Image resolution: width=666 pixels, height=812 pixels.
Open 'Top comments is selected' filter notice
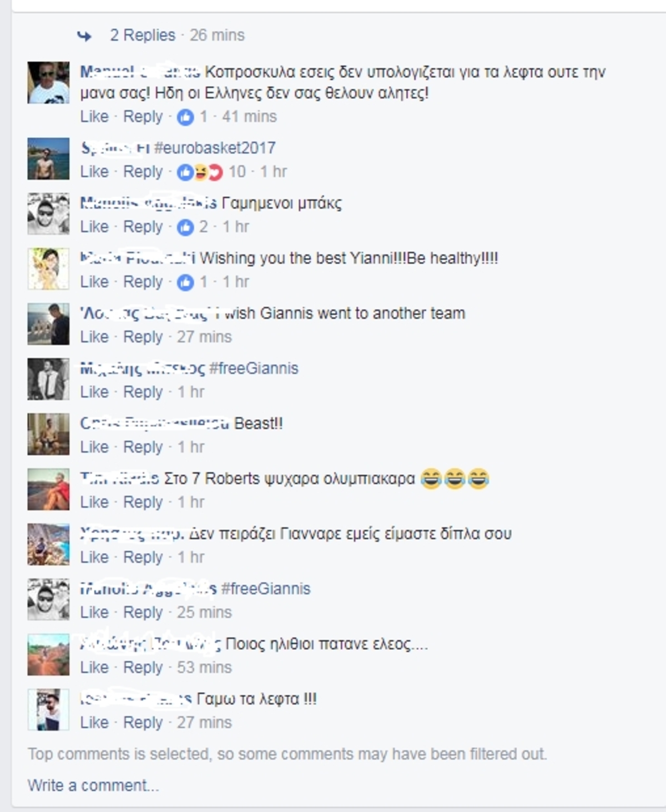click(287, 754)
